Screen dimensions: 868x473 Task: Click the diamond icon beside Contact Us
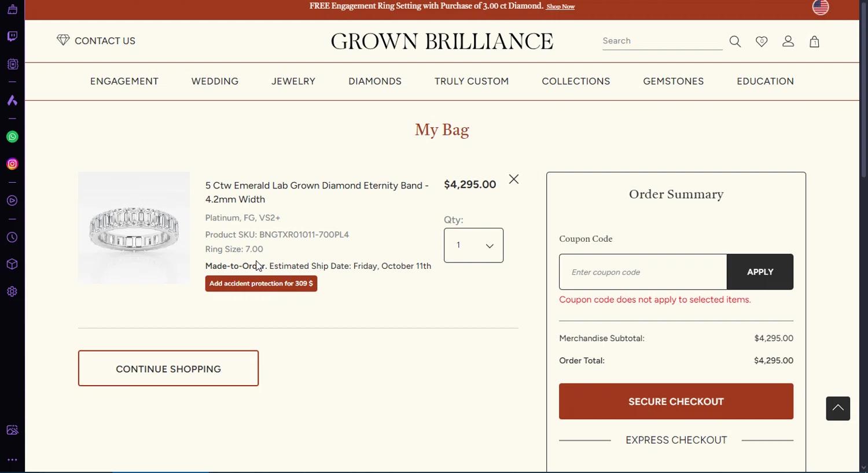pos(63,40)
